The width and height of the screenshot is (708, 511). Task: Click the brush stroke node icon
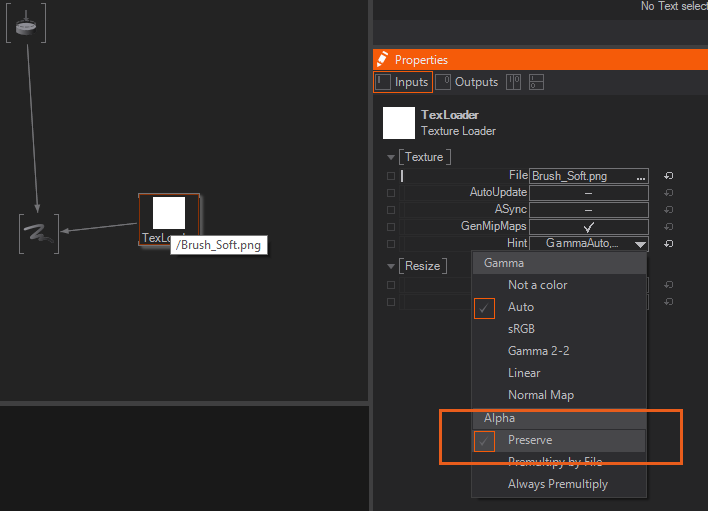click(39, 233)
